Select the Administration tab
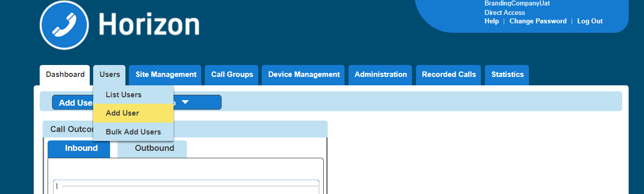 [381, 74]
